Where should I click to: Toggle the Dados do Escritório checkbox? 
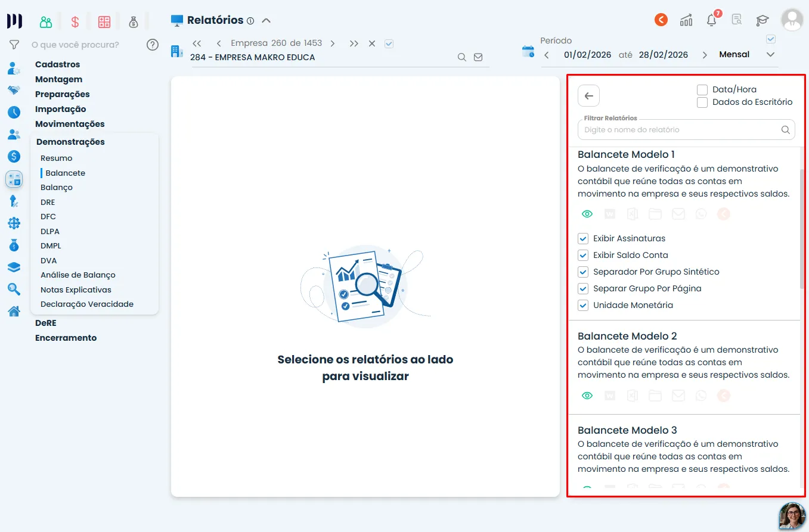(702, 102)
